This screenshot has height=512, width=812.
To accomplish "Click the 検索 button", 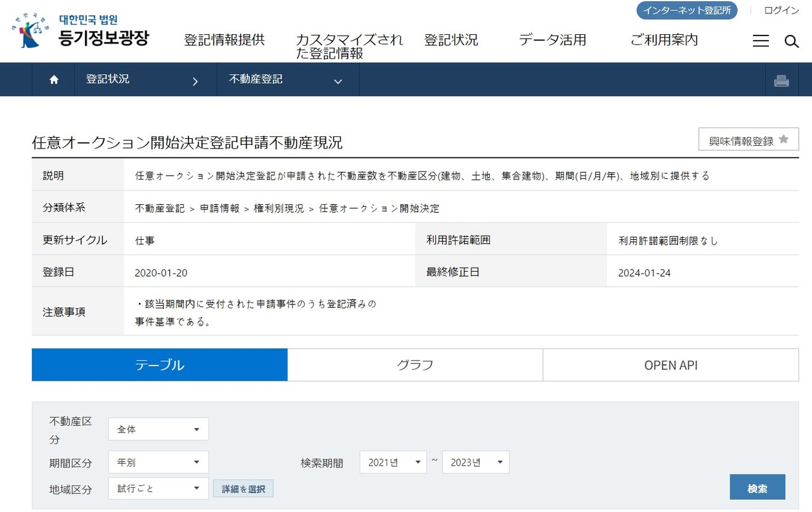I will click(757, 487).
